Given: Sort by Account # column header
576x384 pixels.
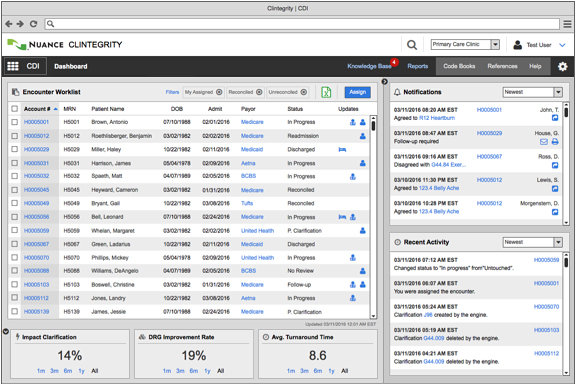Looking at the screenshot, I should pyautogui.click(x=40, y=109).
